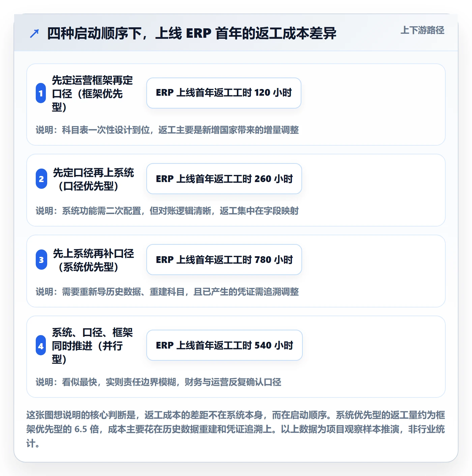Click the footer paragraph starting 这张图想说明的核心判断是
Viewport: 472px width, 476px height.
pyautogui.click(x=236, y=429)
